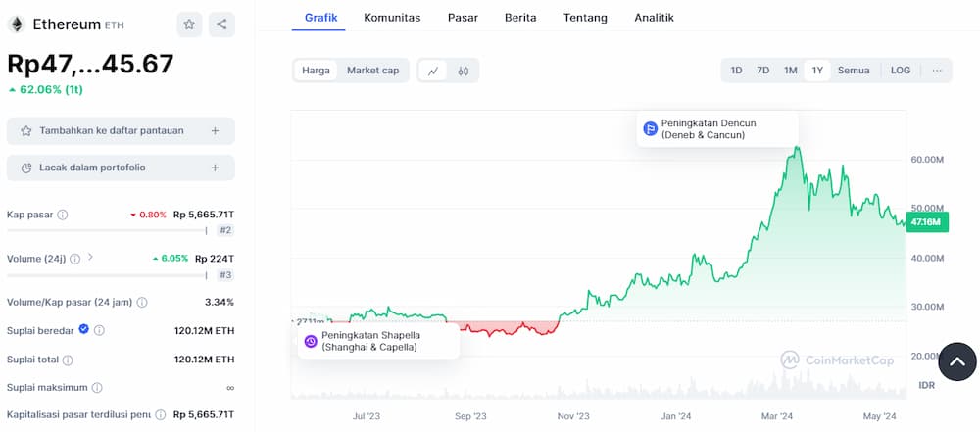
Task: Switch to the Komunitas tab
Action: tap(392, 18)
